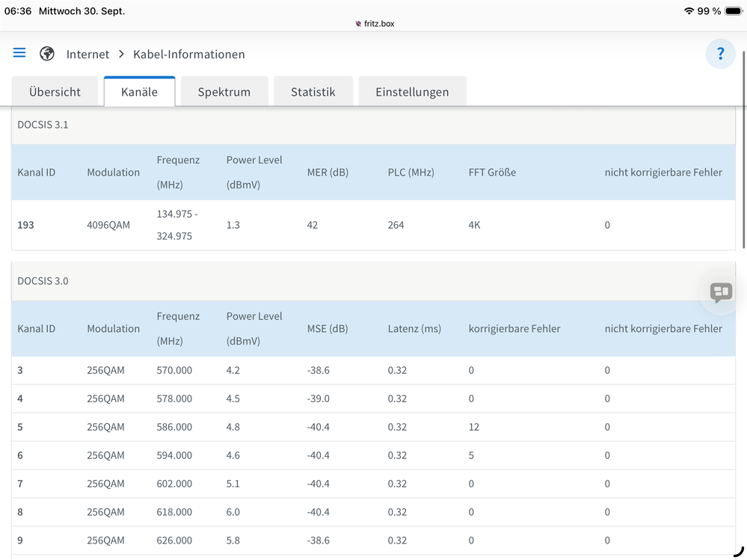
Task: Tap the Wi-Fi status icon
Action: pos(689,10)
